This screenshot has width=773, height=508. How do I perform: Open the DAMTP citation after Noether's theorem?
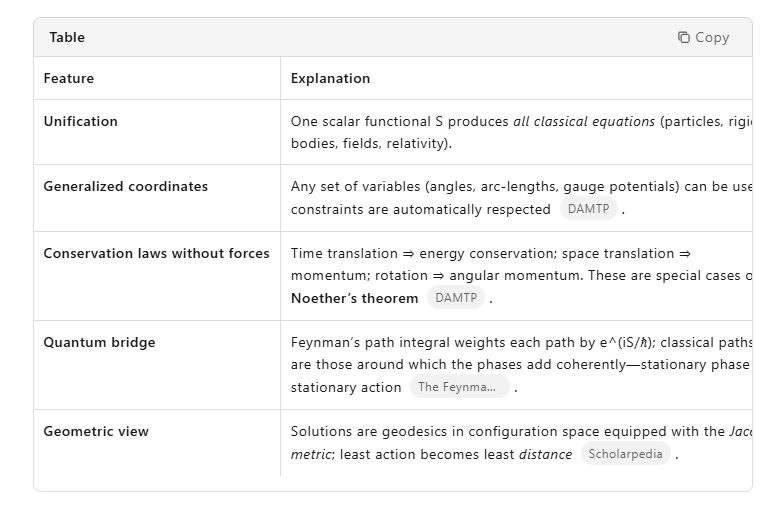(456, 298)
